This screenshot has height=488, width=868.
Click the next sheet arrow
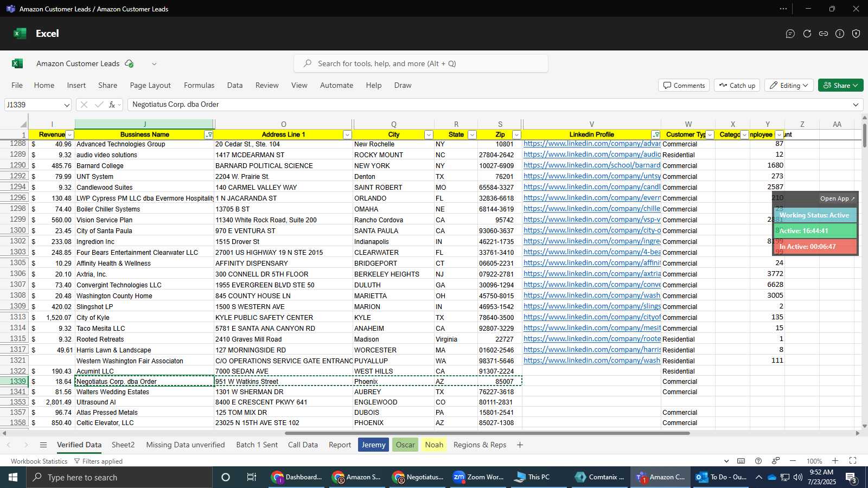click(x=25, y=445)
